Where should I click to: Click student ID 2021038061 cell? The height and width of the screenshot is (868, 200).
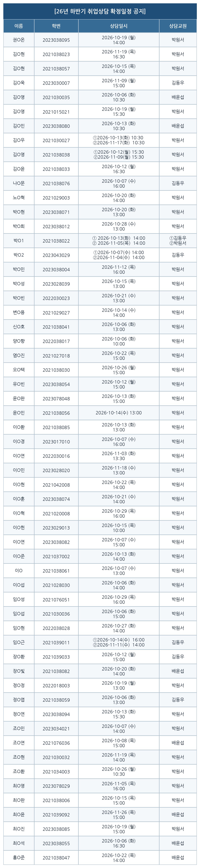(x=56, y=571)
